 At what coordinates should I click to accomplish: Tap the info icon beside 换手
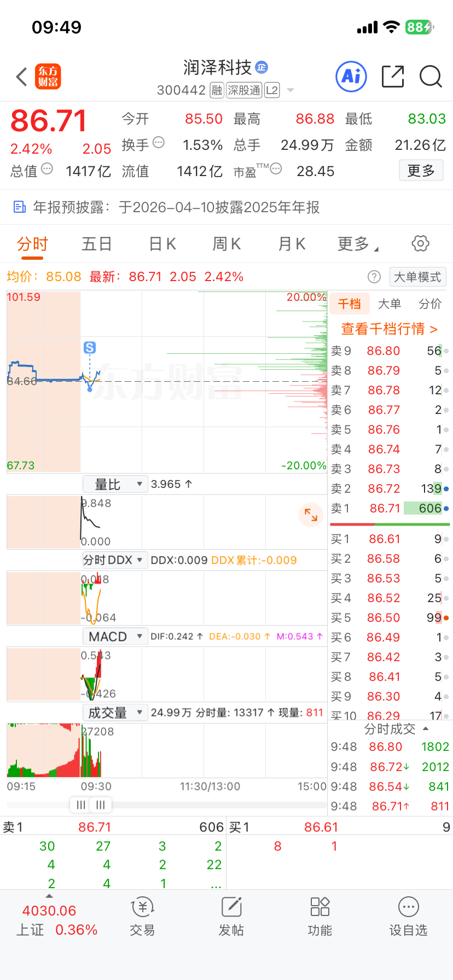159,143
